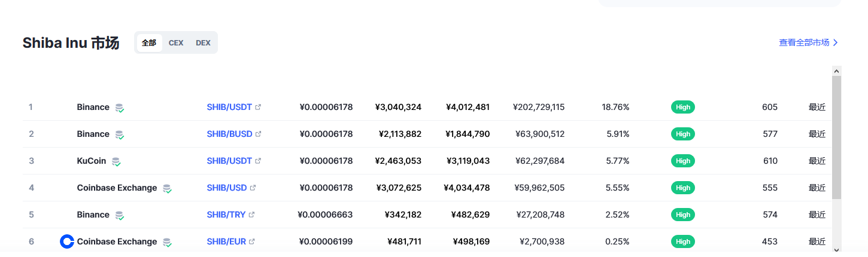Click the scrollbar up arrow of the market table
868x257 pixels.
(836, 71)
